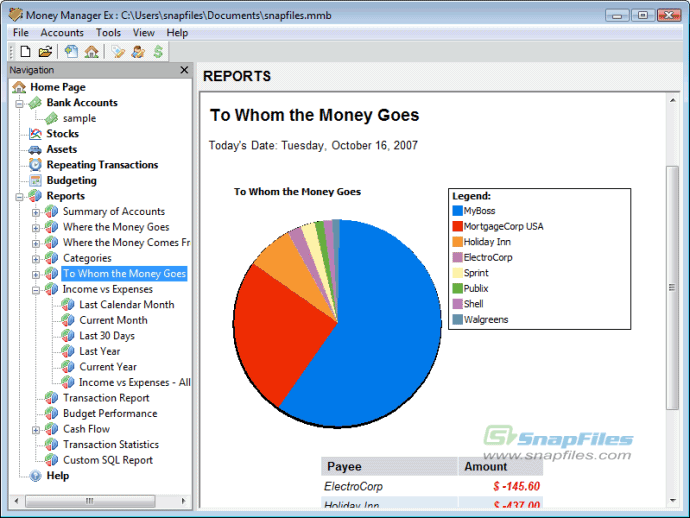The height and width of the screenshot is (518, 690).
Task: Click the pie icon beside Custom SQL Report
Action: 51,460
